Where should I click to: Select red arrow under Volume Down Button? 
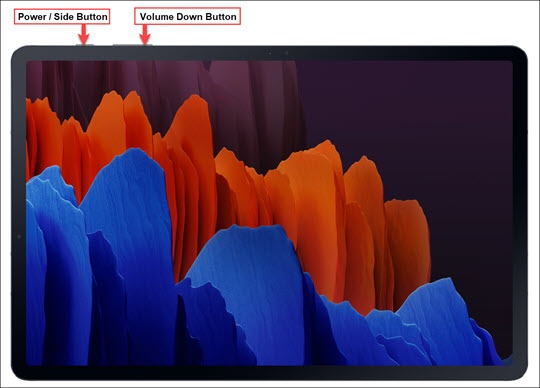point(145,34)
